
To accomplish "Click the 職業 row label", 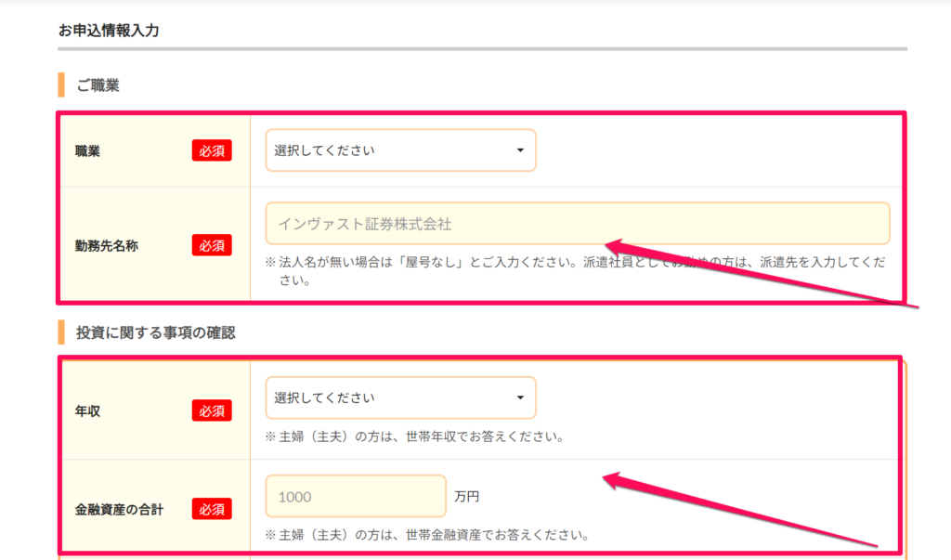I will coord(88,150).
